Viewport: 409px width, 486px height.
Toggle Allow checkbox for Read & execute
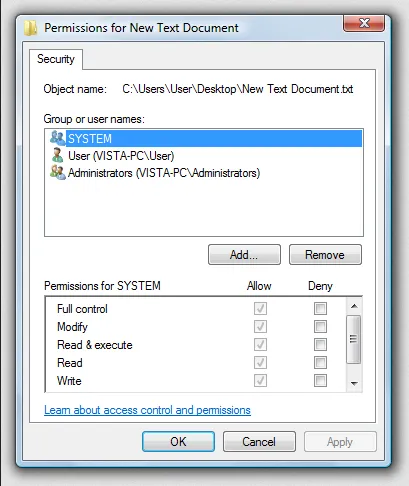tap(260, 345)
